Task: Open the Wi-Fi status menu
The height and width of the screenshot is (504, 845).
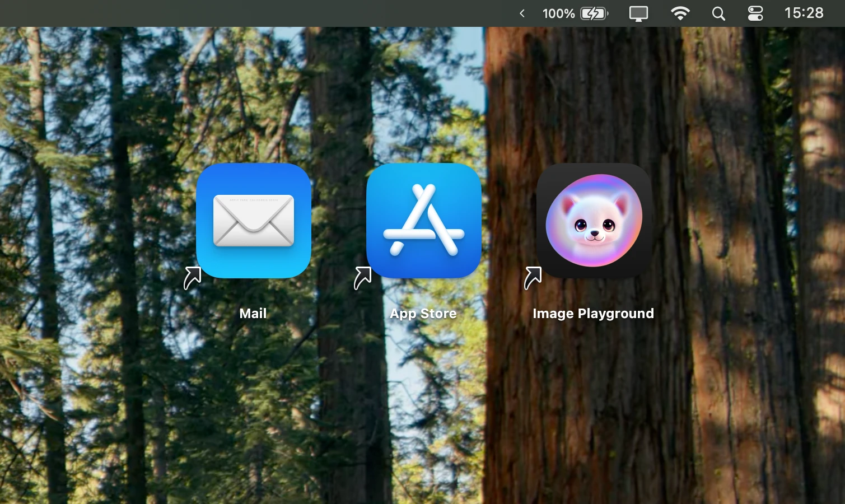Action: (680, 13)
